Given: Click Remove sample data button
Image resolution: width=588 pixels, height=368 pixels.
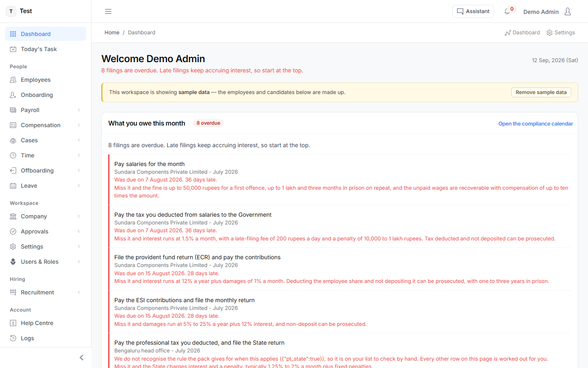Looking at the screenshot, I should point(541,92).
